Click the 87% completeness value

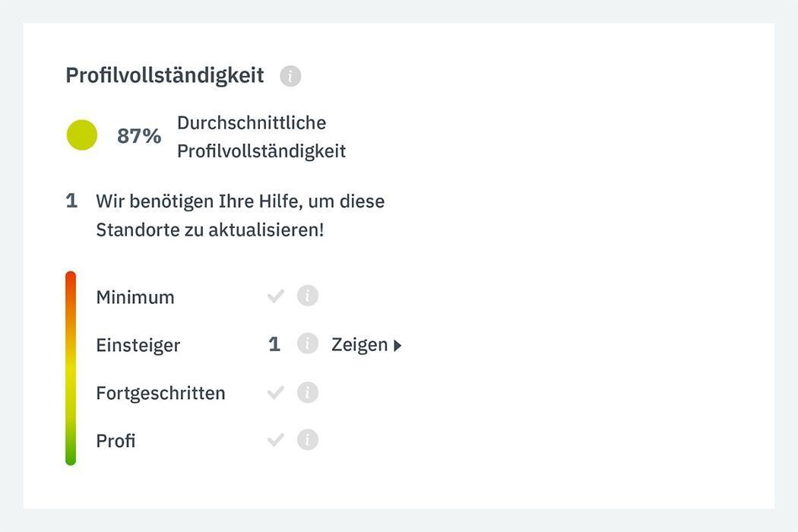pos(139,136)
